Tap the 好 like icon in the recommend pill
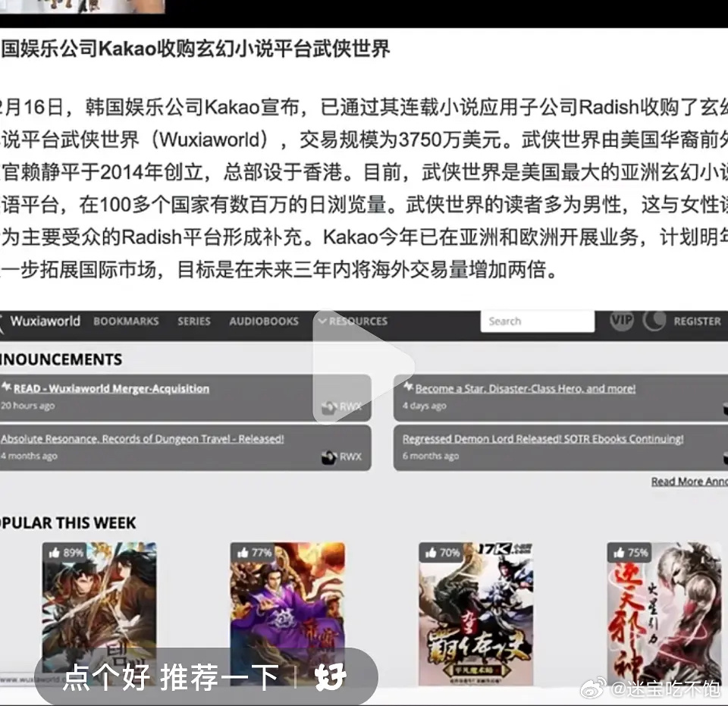Image resolution: width=728 pixels, height=706 pixels. click(x=330, y=676)
